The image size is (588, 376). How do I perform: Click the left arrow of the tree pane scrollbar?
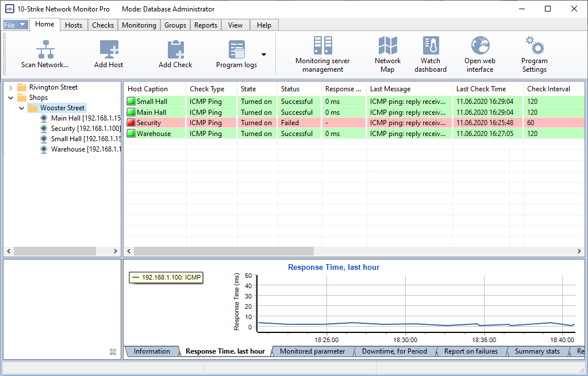coord(9,251)
